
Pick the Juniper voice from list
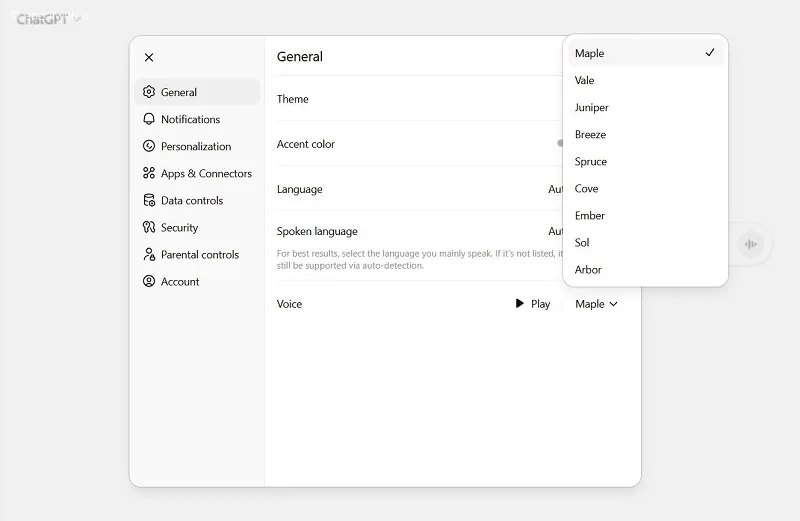point(592,107)
